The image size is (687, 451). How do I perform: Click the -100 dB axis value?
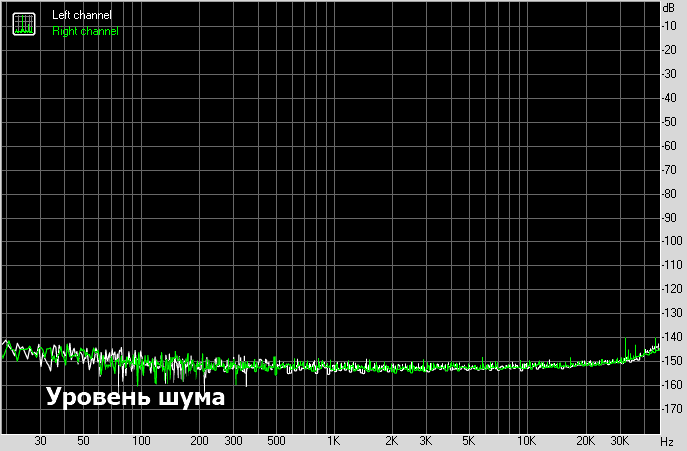click(x=672, y=241)
